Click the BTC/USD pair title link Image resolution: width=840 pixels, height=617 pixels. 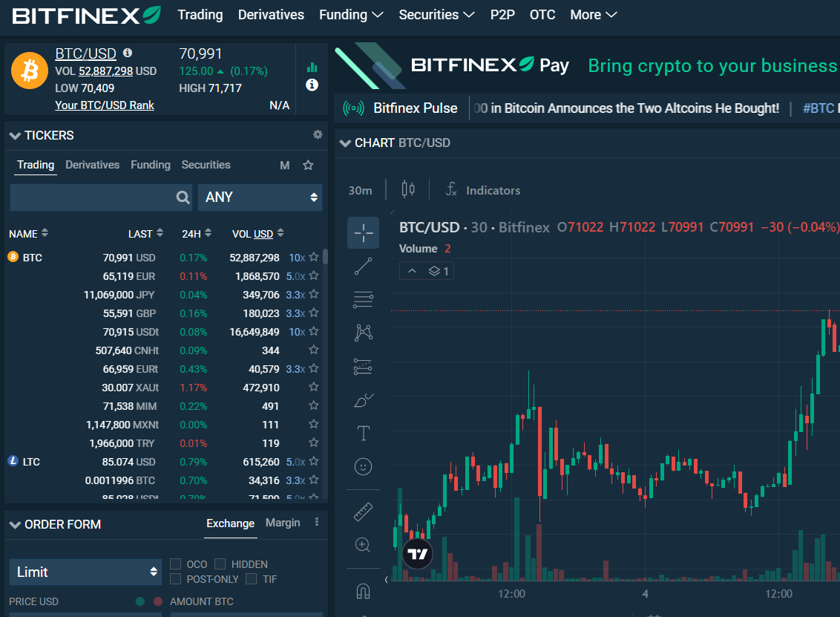pyautogui.click(x=86, y=53)
